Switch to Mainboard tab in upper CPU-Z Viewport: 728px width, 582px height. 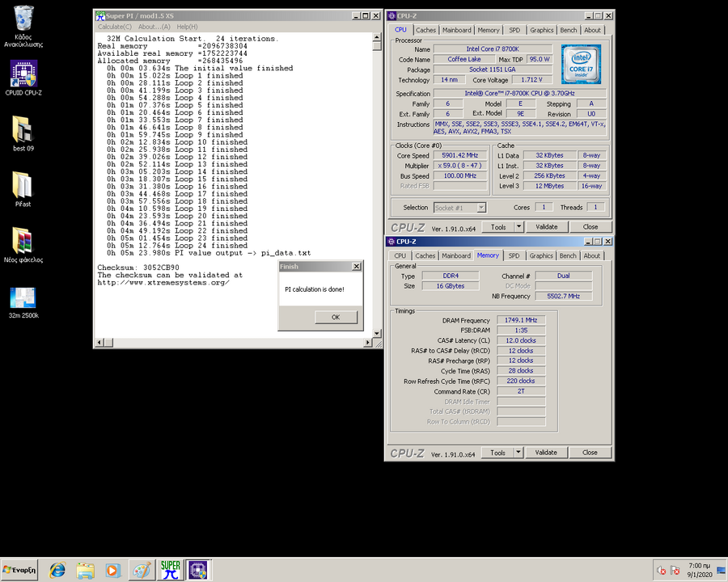[x=456, y=30]
